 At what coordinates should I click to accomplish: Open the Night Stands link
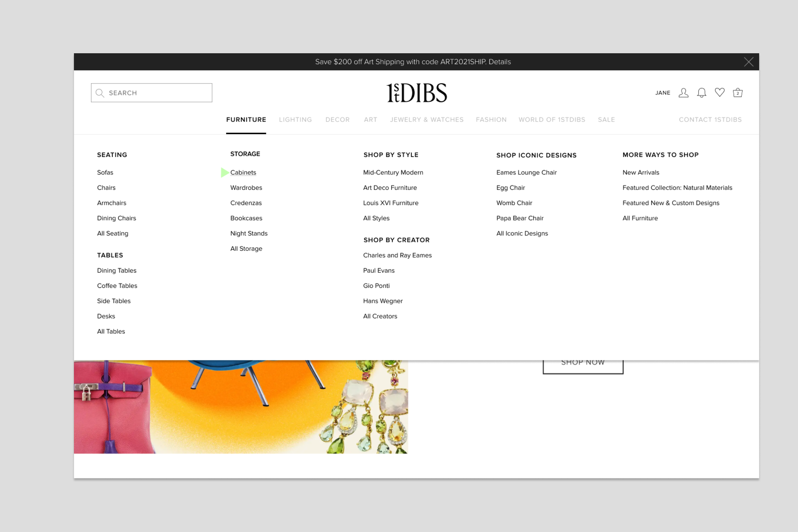point(249,233)
